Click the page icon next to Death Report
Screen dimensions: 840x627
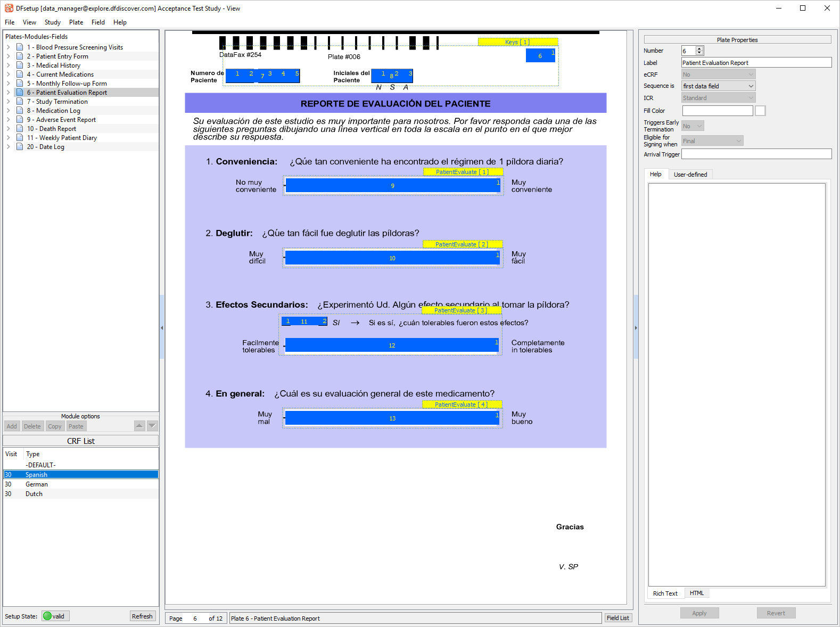click(20, 129)
